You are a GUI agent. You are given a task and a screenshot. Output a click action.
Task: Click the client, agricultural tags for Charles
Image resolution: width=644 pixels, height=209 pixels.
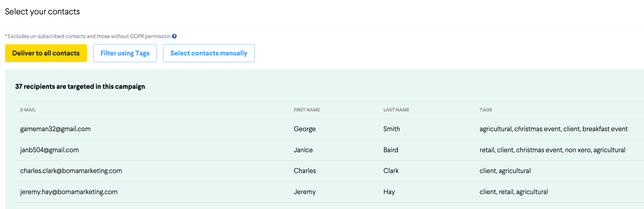pyautogui.click(x=505, y=171)
